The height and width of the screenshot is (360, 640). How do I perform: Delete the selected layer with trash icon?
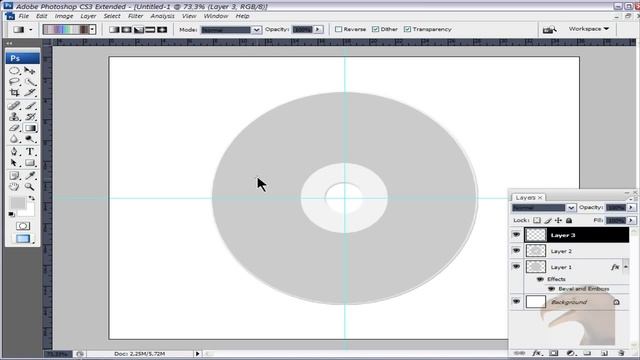[621, 353]
